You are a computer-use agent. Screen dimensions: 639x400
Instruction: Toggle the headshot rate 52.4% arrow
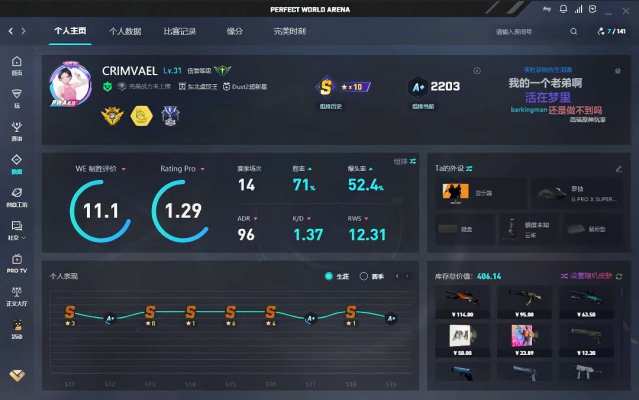370,169
